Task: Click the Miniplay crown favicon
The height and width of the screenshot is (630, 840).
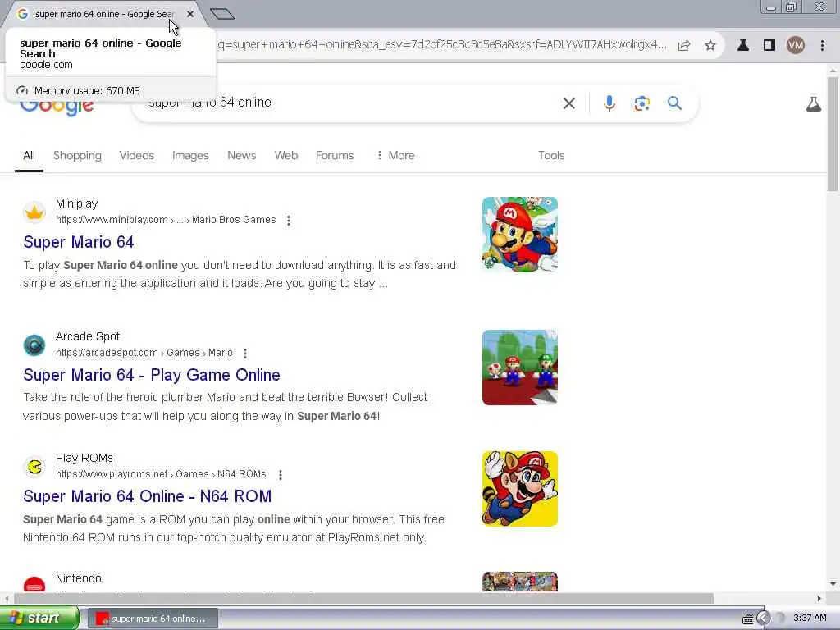Action: coord(34,212)
